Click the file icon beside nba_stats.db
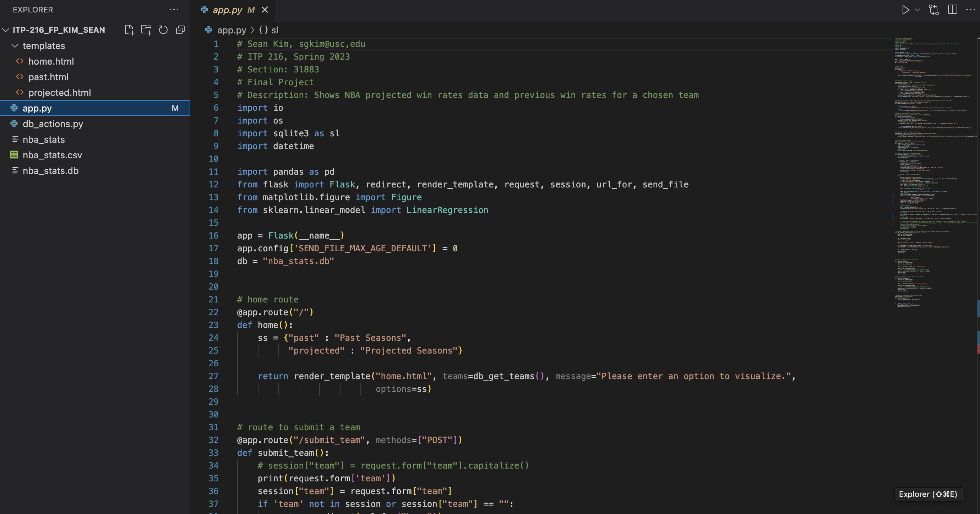Screen dimensions: 980x514 pos(15,170)
